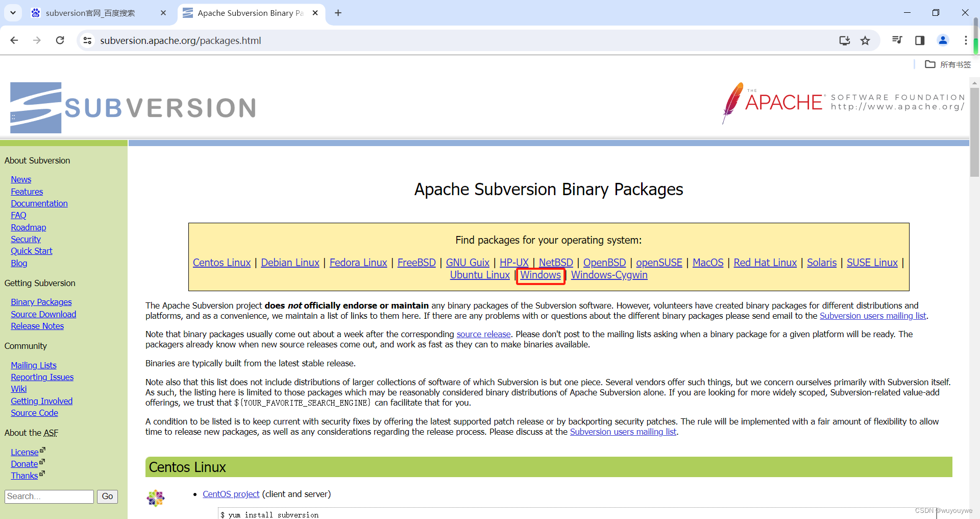Open the Blog link
Image resolution: width=980 pixels, height=519 pixels.
(x=19, y=263)
